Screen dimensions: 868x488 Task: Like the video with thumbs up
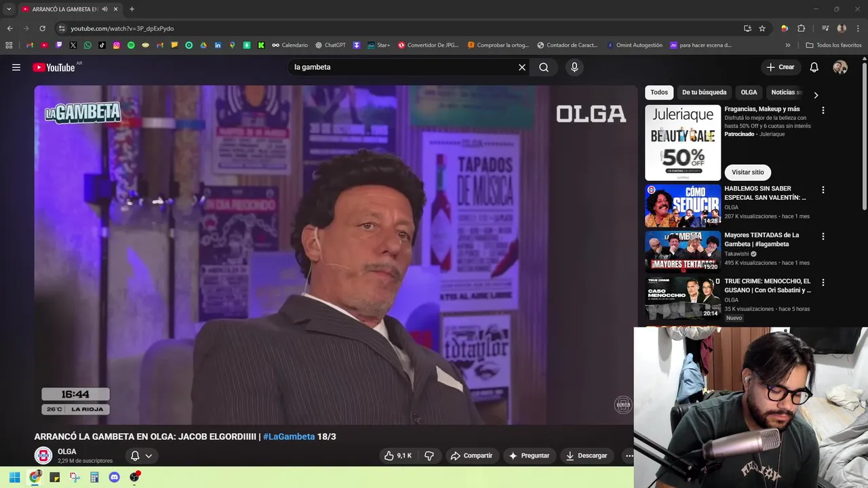398,455
